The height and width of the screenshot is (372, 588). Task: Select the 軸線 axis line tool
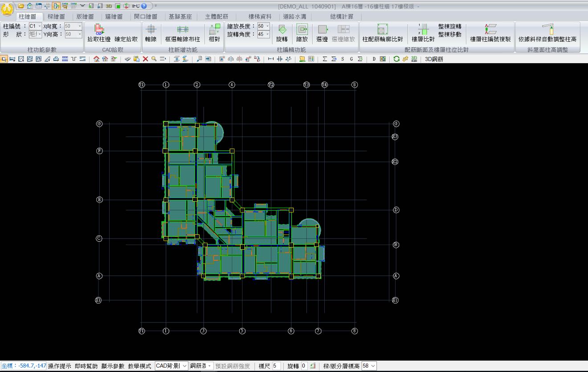pyautogui.click(x=151, y=30)
